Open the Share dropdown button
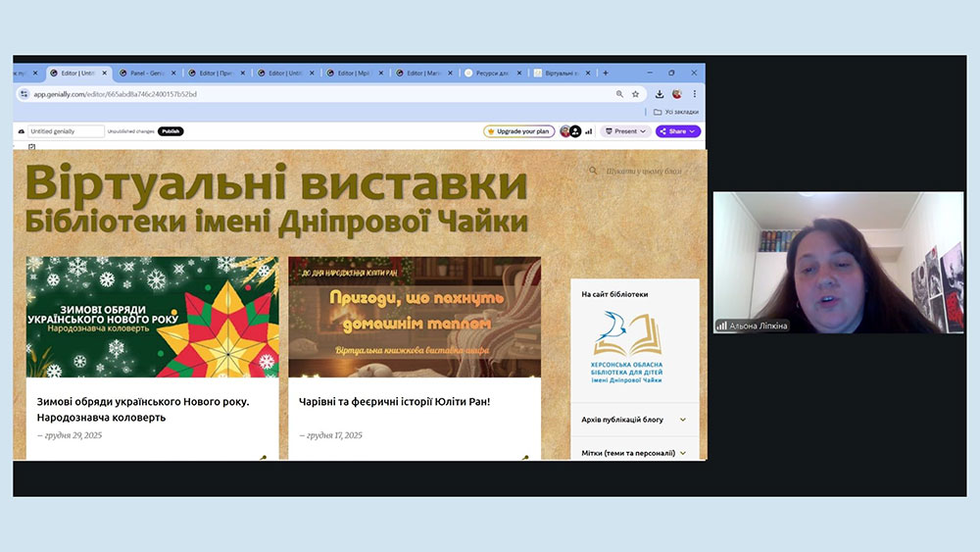The height and width of the screenshot is (552, 980). pos(678,131)
